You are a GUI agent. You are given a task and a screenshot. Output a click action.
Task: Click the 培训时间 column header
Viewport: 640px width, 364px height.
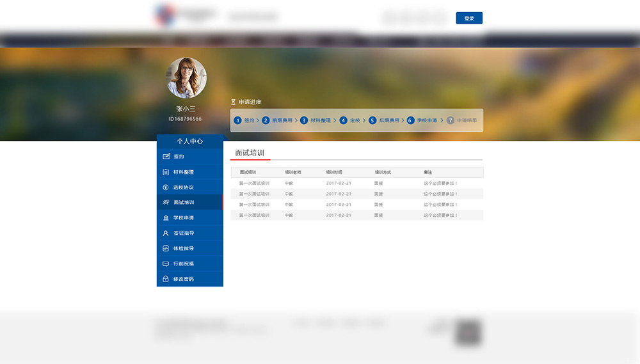[x=334, y=172]
